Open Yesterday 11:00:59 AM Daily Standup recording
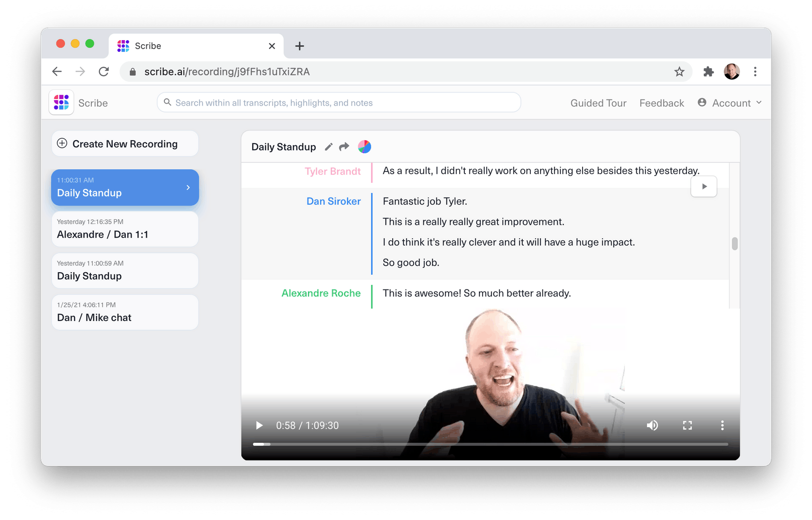This screenshot has width=812, height=520. pyautogui.click(x=125, y=271)
